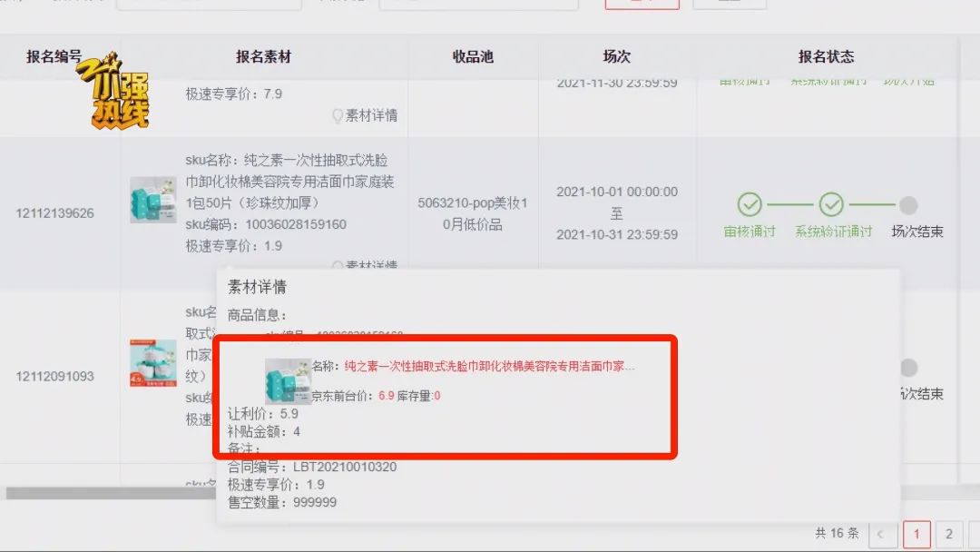Select page 1 in pagination
Image resolution: width=980 pixels, height=552 pixels.
click(x=916, y=534)
